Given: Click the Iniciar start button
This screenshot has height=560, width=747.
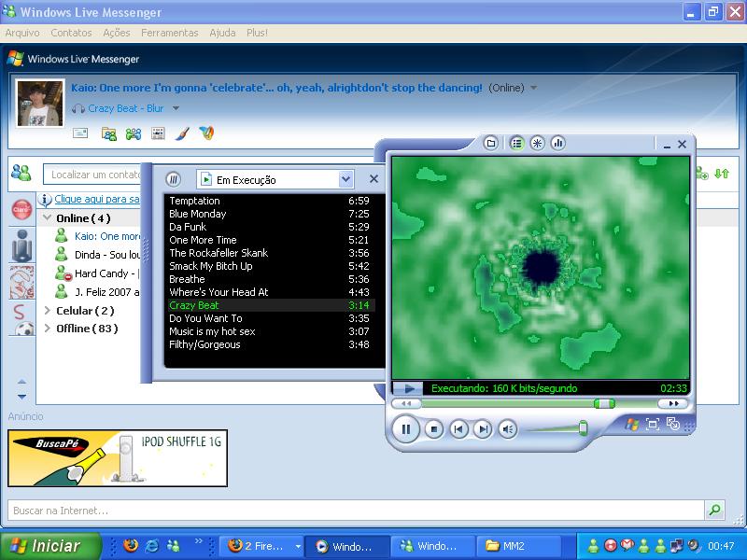Looking at the screenshot, I should [x=50, y=546].
